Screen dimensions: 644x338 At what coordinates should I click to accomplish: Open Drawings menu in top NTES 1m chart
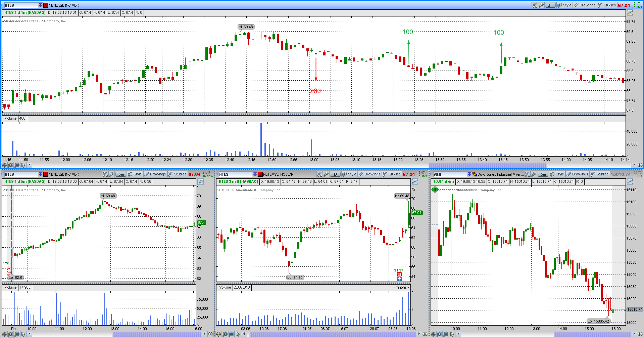584,5
